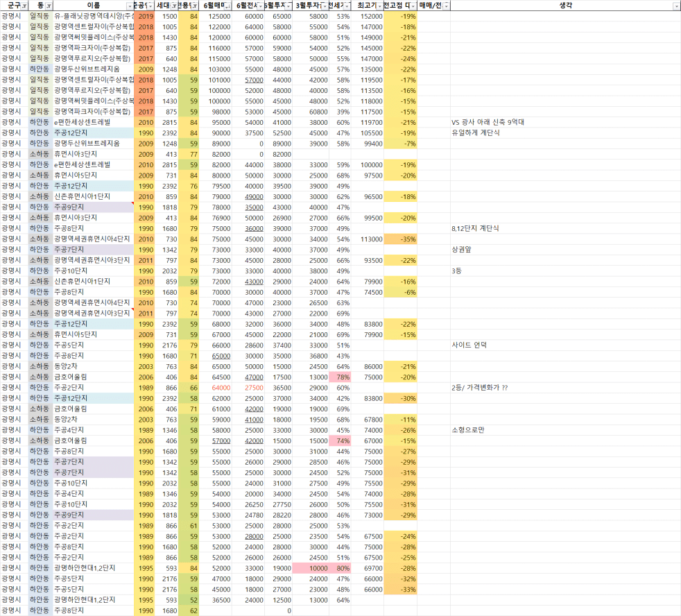681x616 pixels.
Task: Click the 152000 highest price cell
Action: click(x=368, y=17)
